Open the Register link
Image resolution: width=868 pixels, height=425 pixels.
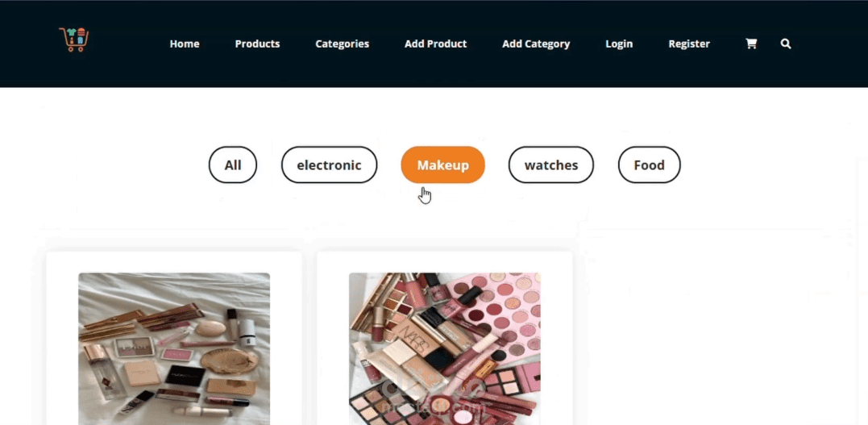pos(689,44)
